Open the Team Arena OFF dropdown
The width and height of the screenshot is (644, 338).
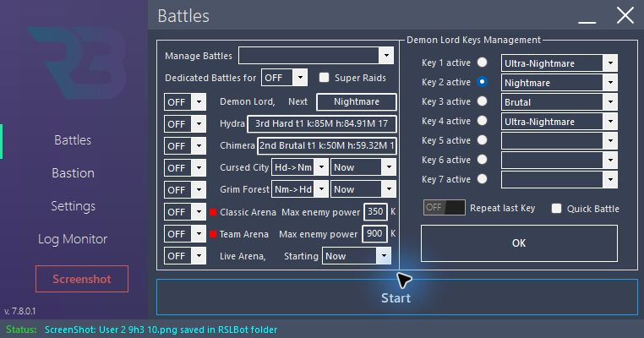point(185,234)
